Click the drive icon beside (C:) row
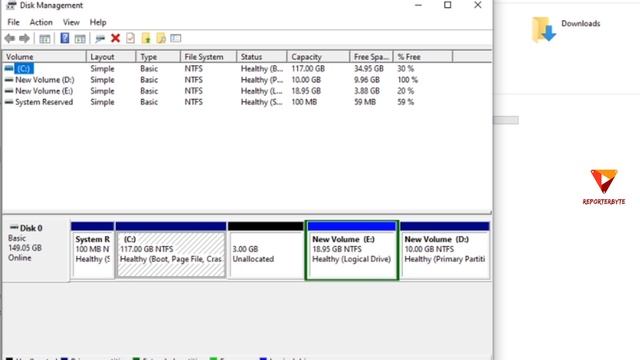Screen dimensions: 640x360 pos(9,69)
